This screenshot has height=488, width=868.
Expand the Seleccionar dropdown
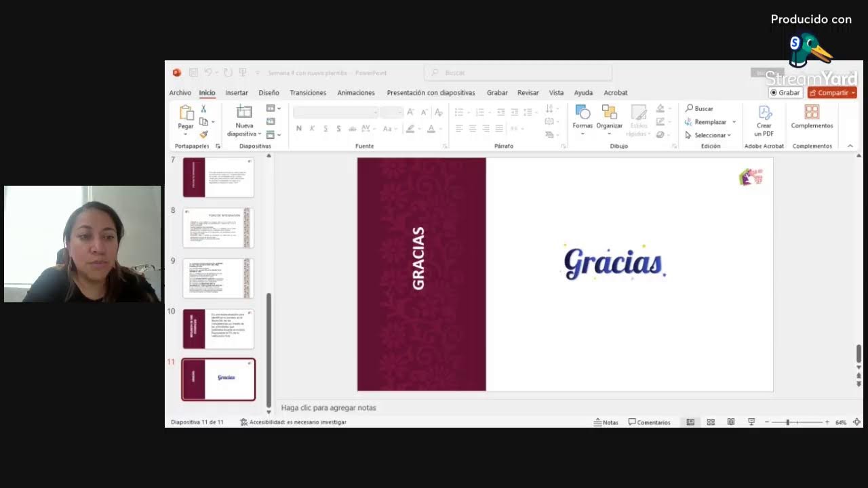coord(708,135)
